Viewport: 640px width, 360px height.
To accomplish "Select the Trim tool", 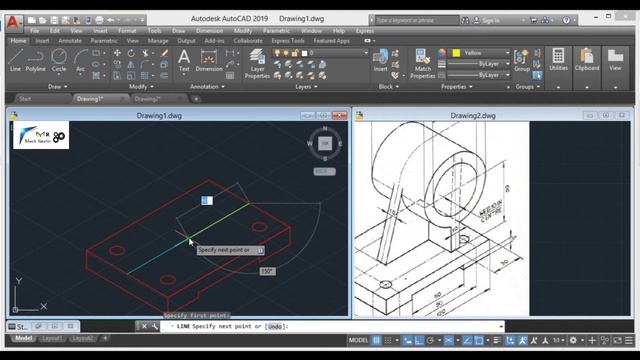I will [x=145, y=53].
